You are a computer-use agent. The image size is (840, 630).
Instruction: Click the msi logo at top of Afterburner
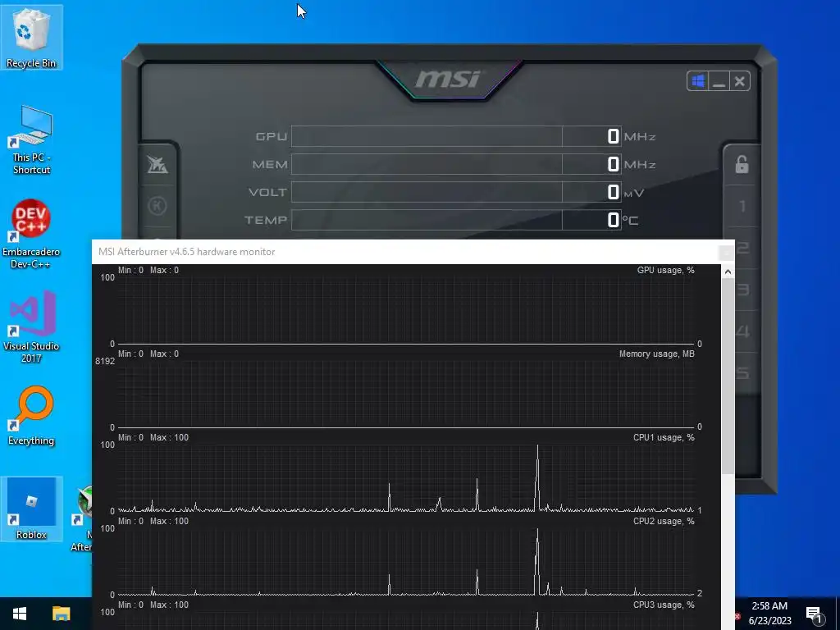tap(448, 80)
